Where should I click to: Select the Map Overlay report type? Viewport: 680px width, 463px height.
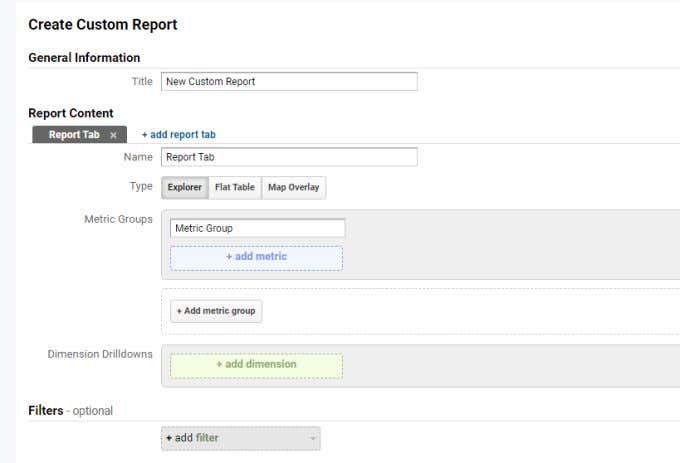(294, 187)
